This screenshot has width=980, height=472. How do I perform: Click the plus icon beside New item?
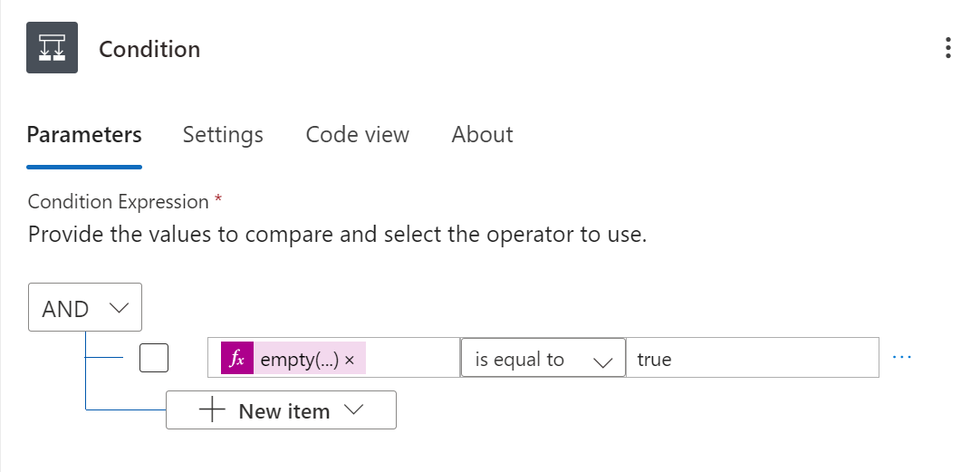coord(211,410)
